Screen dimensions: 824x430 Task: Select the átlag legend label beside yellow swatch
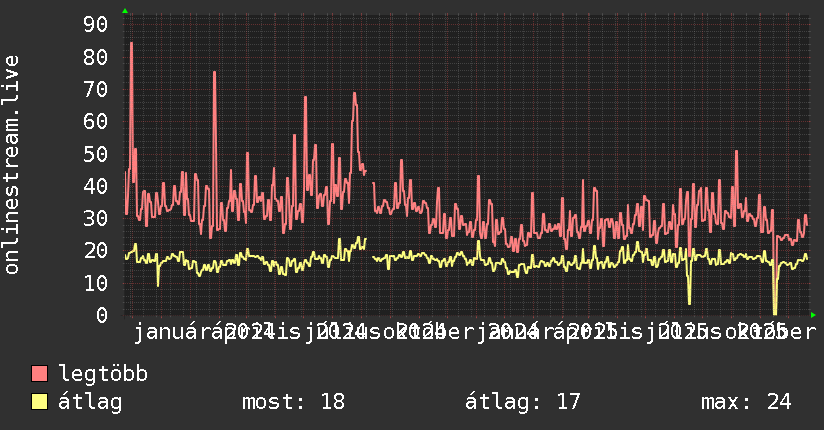(x=90, y=402)
